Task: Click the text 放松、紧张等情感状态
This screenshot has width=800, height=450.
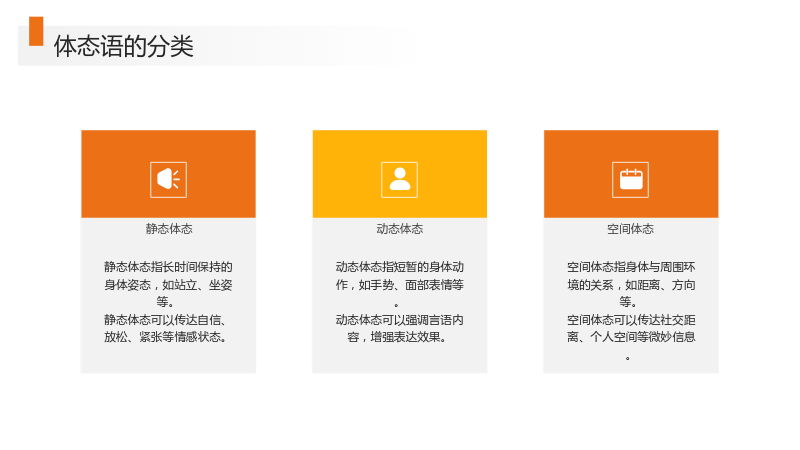Action: point(166,337)
